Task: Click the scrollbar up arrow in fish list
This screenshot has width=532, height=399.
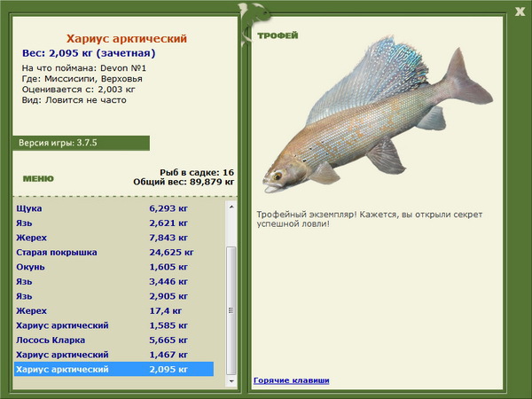Action: (231, 207)
